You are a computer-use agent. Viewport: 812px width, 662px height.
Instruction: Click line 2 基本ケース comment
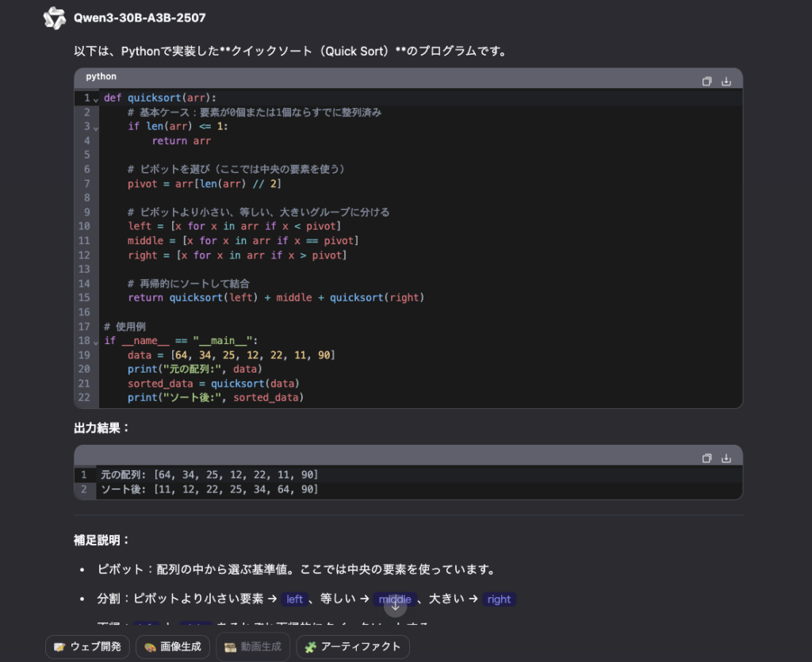[255, 113]
